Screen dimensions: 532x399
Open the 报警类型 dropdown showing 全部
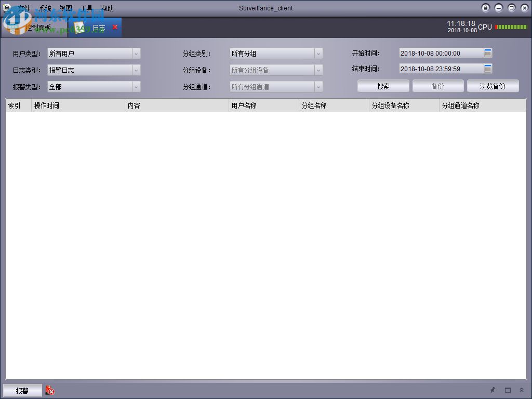(x=94, y=87)
